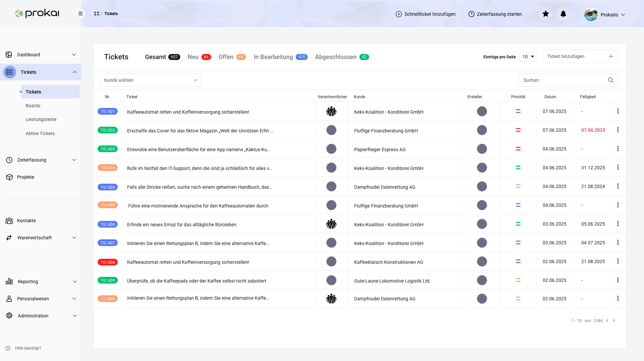Open Boards in the sidebar
Screen dimensions: 644x361
(x=33, y=106)
